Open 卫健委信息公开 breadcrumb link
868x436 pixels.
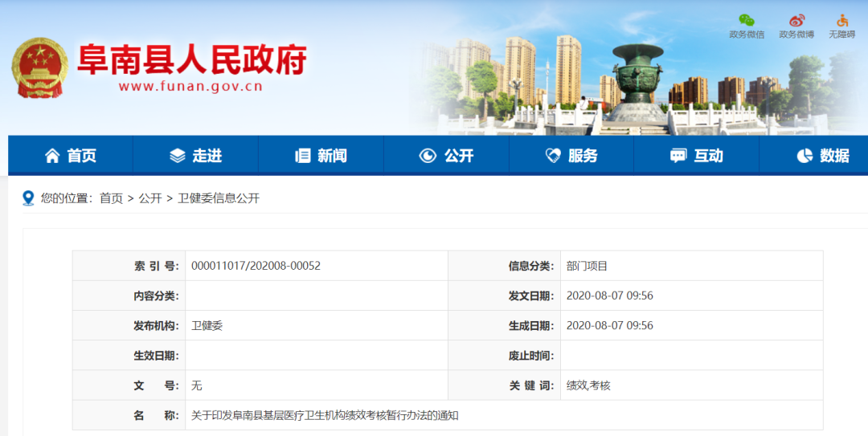[218, 198]
